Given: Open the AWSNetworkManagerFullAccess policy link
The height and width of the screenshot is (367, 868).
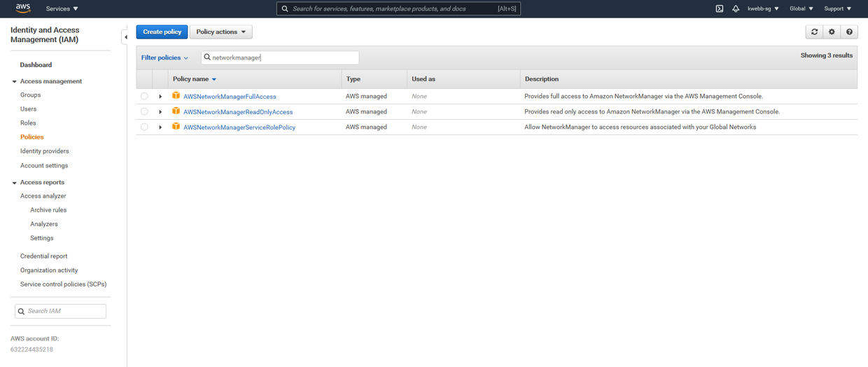Looking at the screenshot, I should [x=230, y=97].
